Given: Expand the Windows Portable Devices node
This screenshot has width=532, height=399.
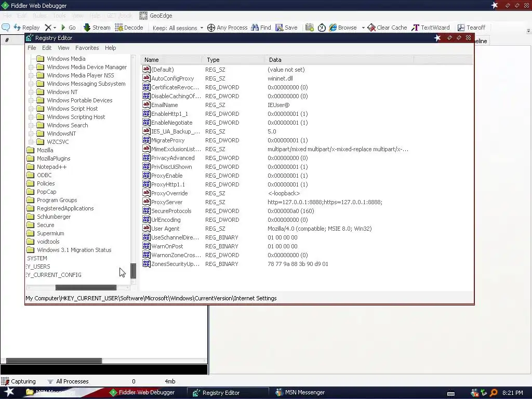Looking at the screenshot, I should coord(31,100).
